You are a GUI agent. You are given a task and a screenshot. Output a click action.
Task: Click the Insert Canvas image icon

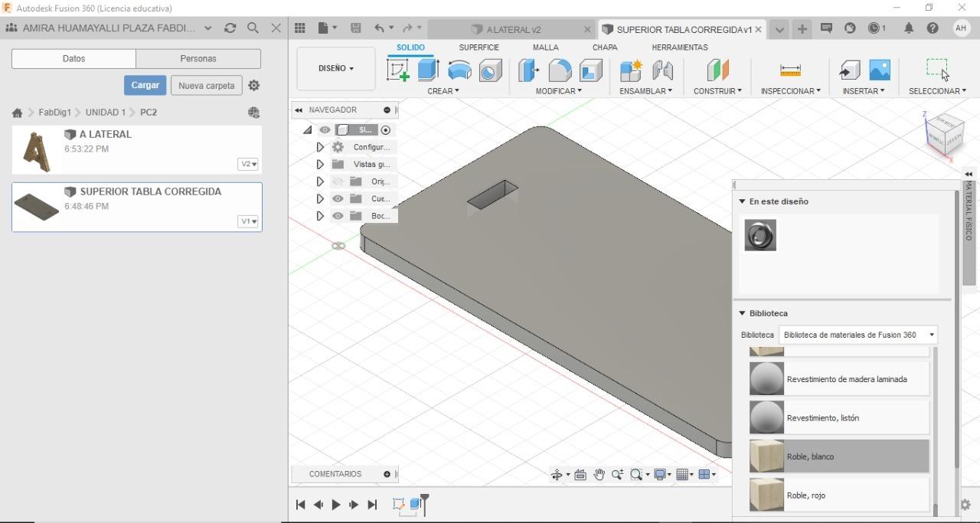click(x=880, y=70)
